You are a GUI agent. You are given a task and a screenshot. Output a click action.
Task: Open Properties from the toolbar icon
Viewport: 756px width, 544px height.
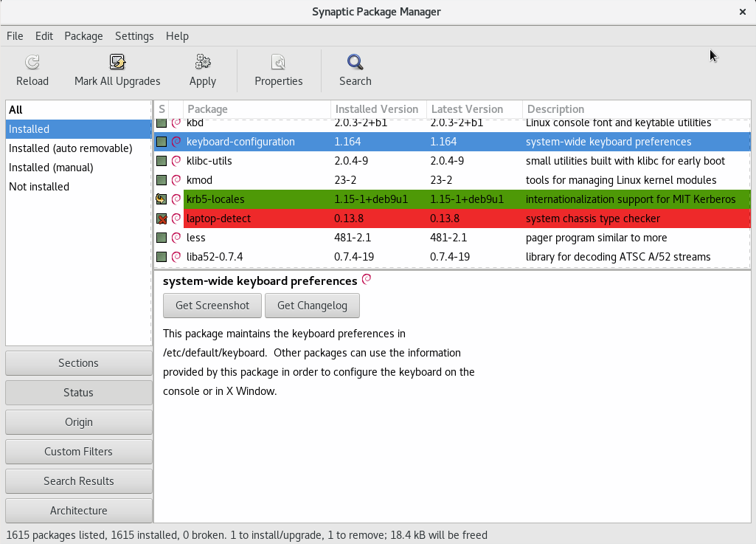278,62
